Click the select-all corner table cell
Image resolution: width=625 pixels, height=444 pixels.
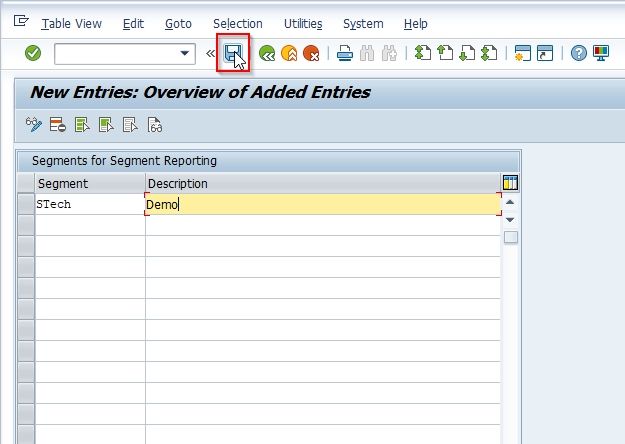click(26, 183)
